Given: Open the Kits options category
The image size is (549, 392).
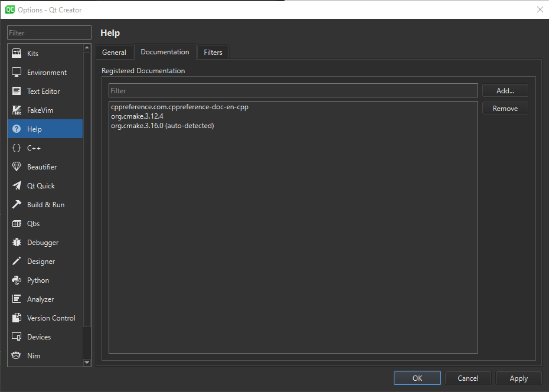Looking at the screenshot, I should click(32, 53).
